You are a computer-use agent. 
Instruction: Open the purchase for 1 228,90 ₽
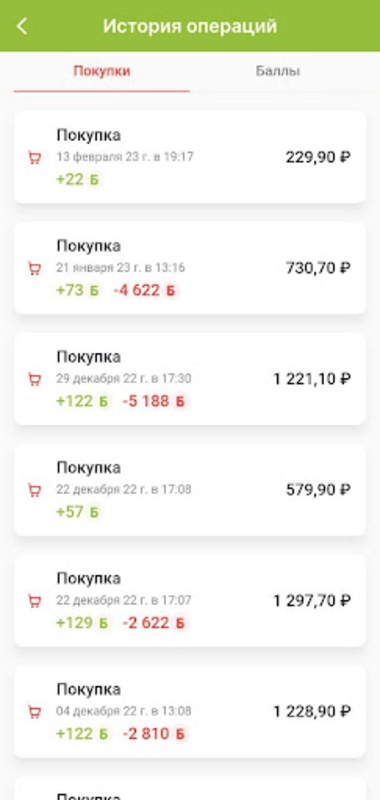click(190, 711)
